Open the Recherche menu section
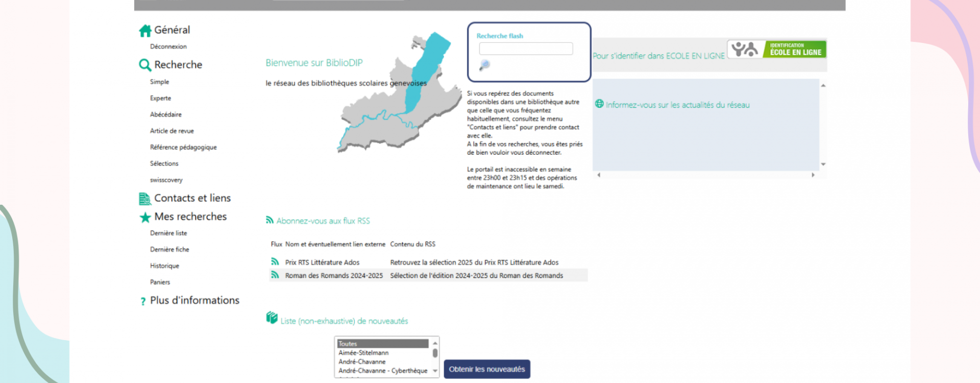The height and width of the screenshot is (383, 980). (178, 65)
